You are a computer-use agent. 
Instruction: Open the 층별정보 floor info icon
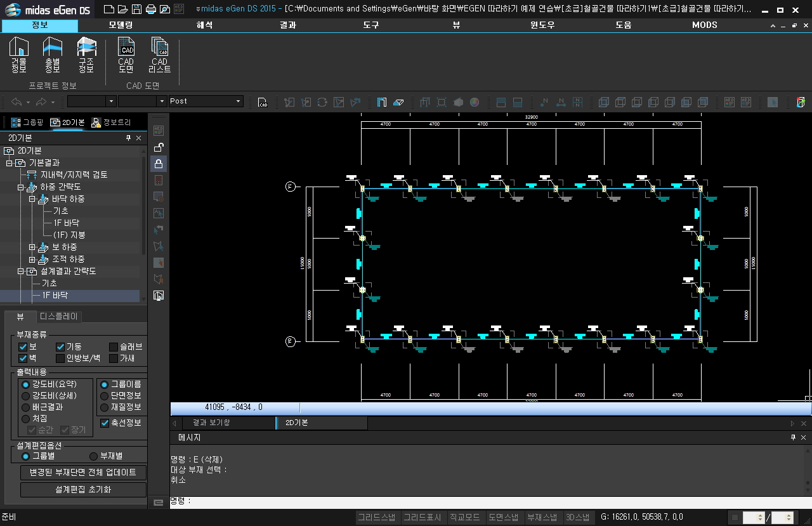pyautogui.click(x=53, y=55)
